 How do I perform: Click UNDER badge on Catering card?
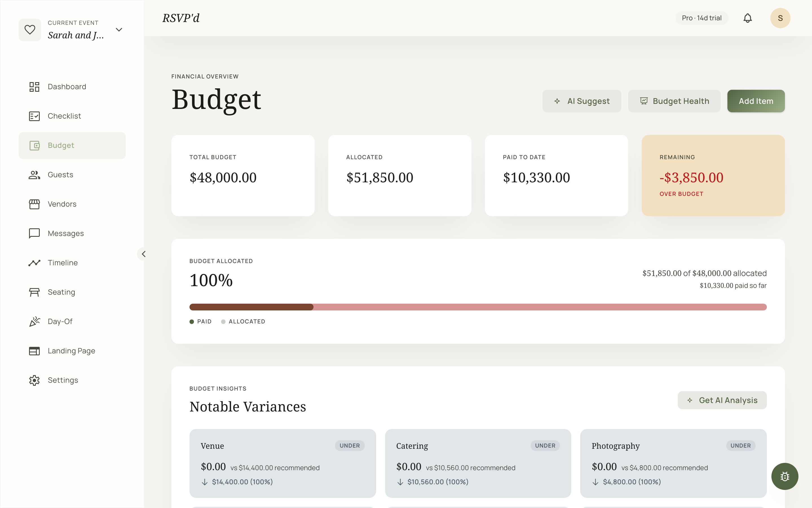tap(545, 446)
